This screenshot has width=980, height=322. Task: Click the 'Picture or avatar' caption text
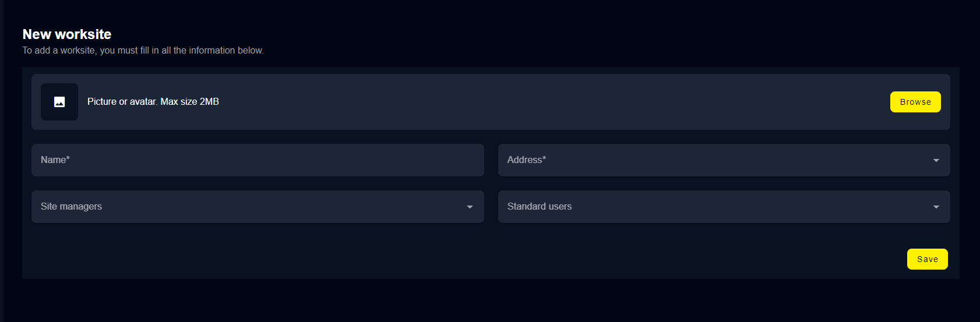tap(122, 101)
